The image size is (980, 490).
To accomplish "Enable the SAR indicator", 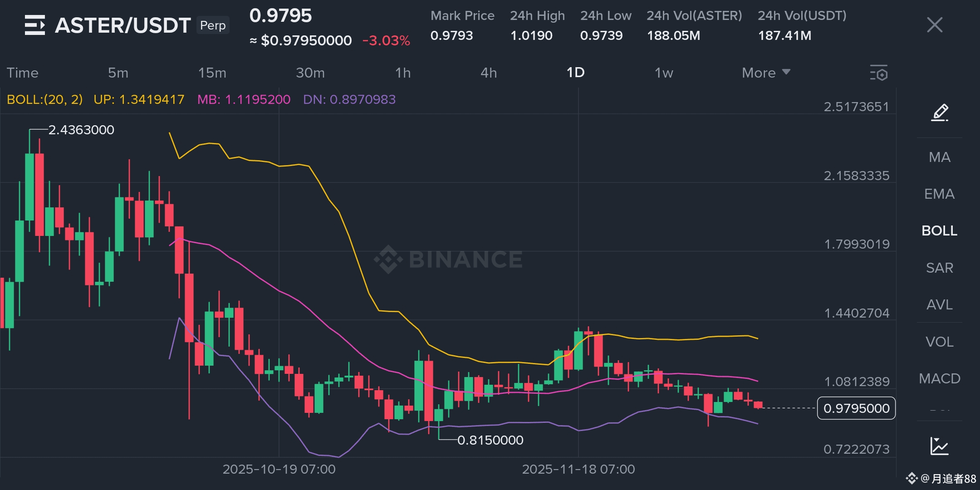I will pos(939,268).
